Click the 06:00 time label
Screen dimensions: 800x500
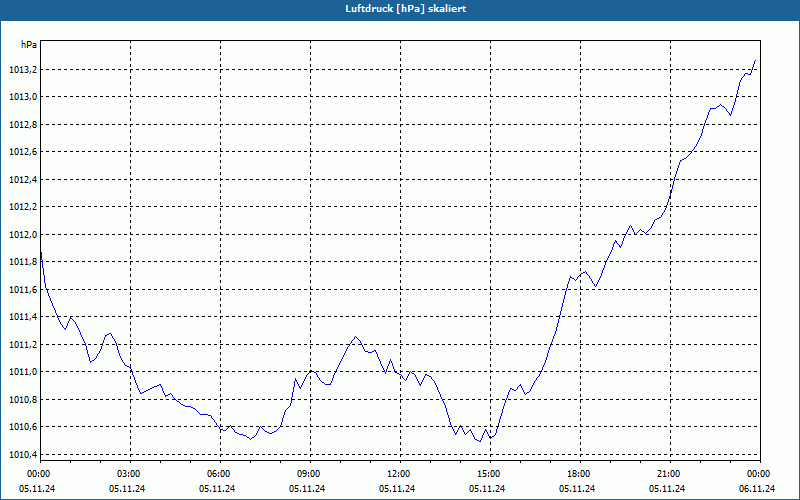pos(217,474)
